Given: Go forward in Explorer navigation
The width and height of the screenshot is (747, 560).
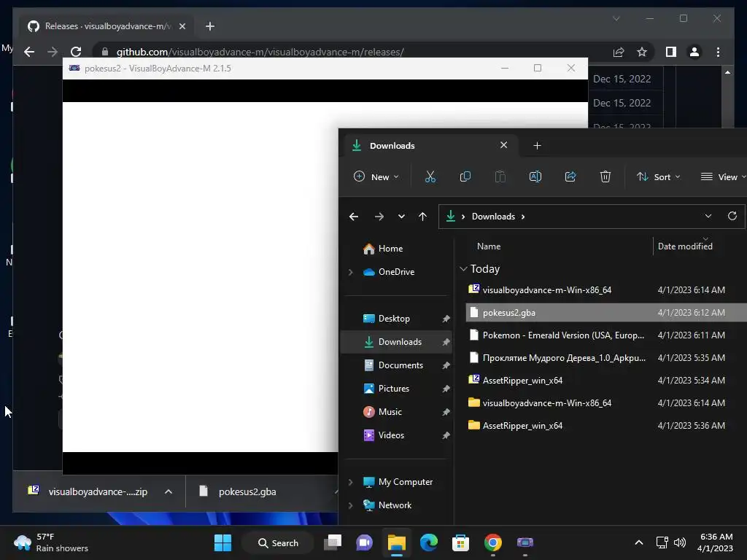Looking at the screenshot, I should point(379,217).
